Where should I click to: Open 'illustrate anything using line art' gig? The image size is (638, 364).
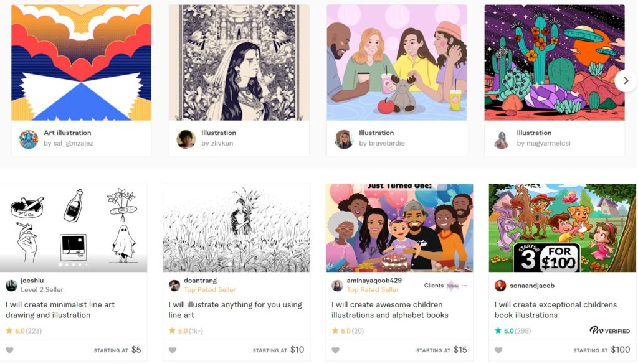coord(235,310)
